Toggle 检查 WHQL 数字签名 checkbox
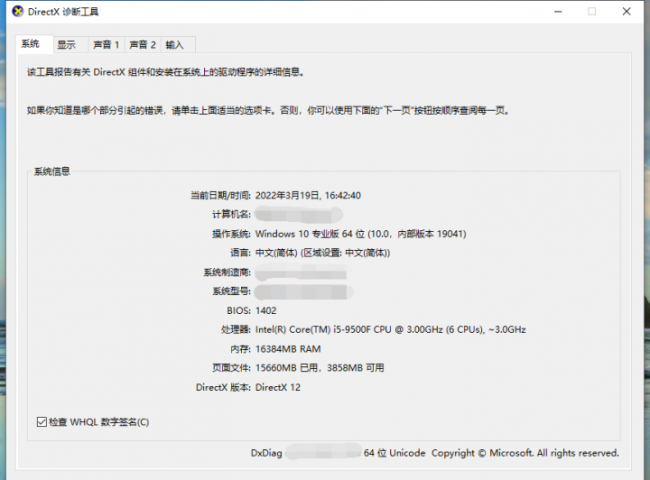 point(41,422)
